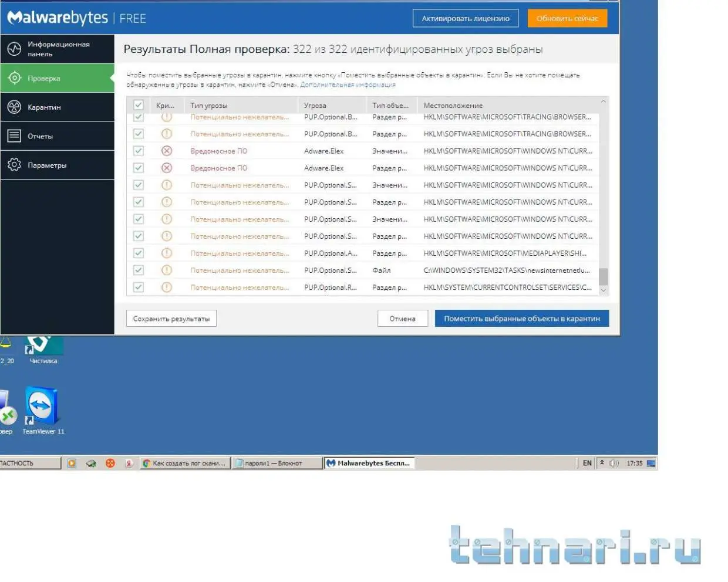Click the Проверка scan target icon
728x582 pixels.
point(14,78)
